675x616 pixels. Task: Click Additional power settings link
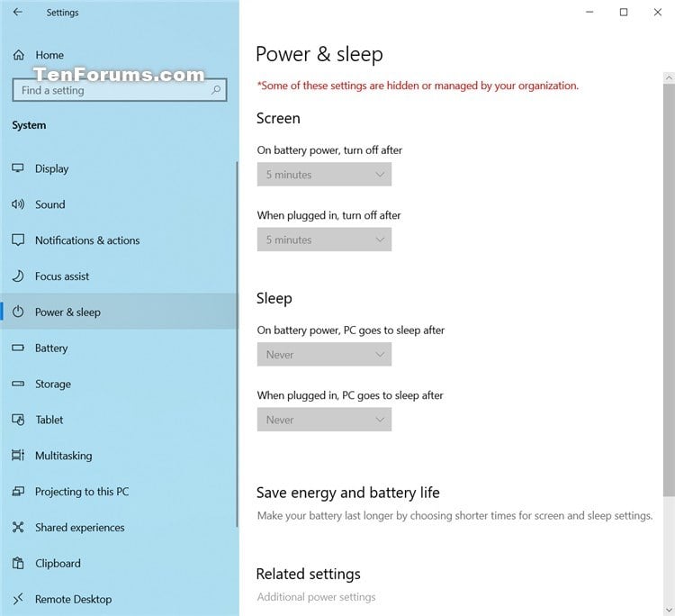point(317,597)
